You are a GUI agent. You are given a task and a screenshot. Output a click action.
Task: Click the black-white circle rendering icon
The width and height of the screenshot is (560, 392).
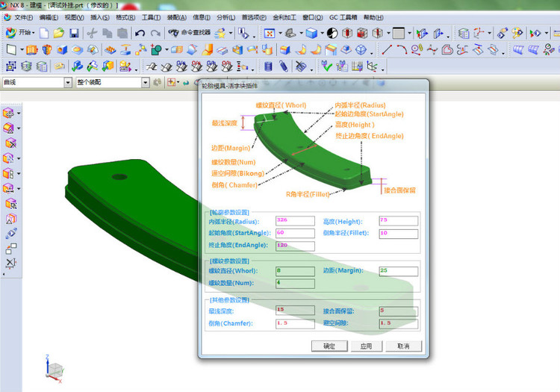pos(332,33)
